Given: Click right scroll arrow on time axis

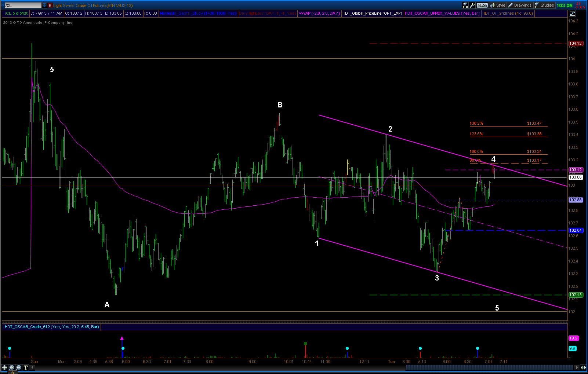Looking at the screenshot, I should pos(577,367).
